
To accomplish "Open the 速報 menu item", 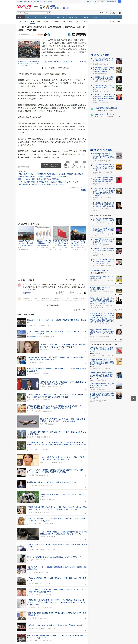I will coord(28,17).
